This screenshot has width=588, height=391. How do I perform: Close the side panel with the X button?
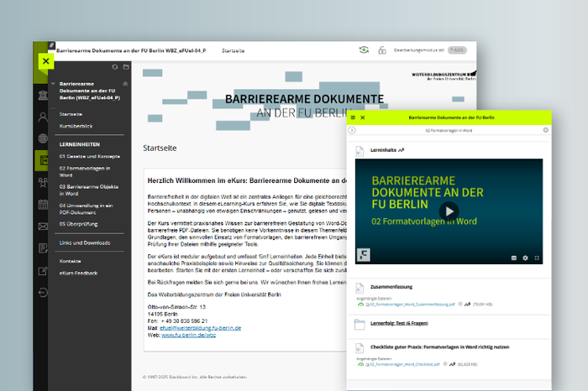point(45,60)
